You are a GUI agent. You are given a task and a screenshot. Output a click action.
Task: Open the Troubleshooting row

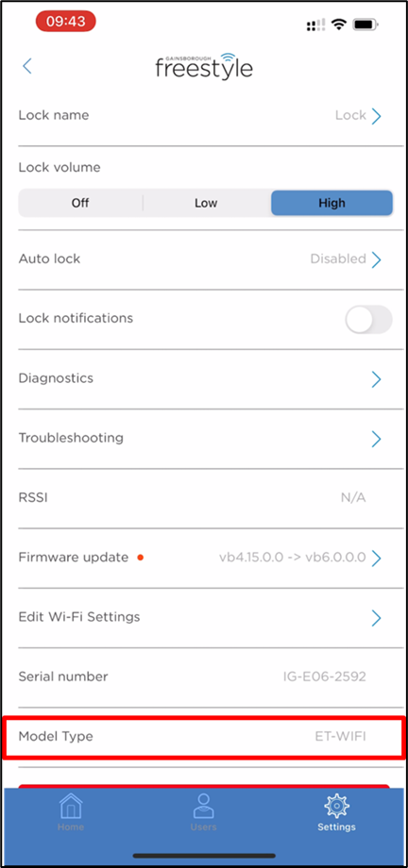(x=204, y=439)
